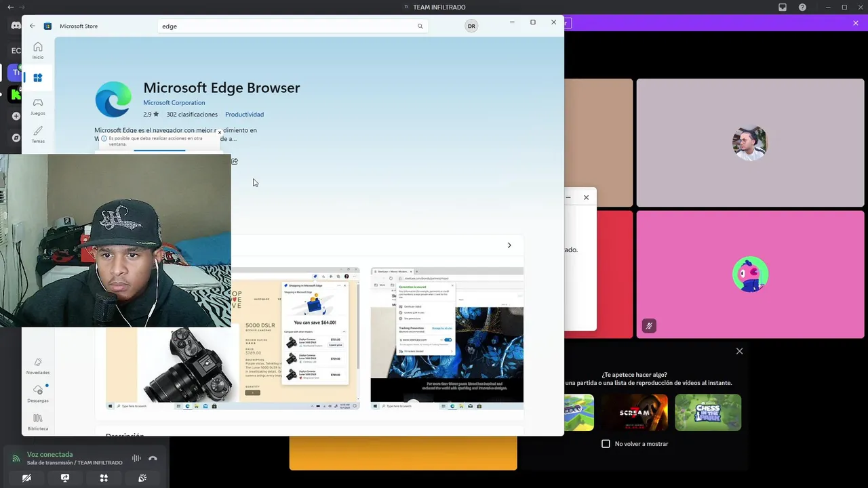Image resolution: width=868 pixels, height=488 pixels.
Task: Click the install progress bar
Action: pyautogui.click(x=159, y=150)
